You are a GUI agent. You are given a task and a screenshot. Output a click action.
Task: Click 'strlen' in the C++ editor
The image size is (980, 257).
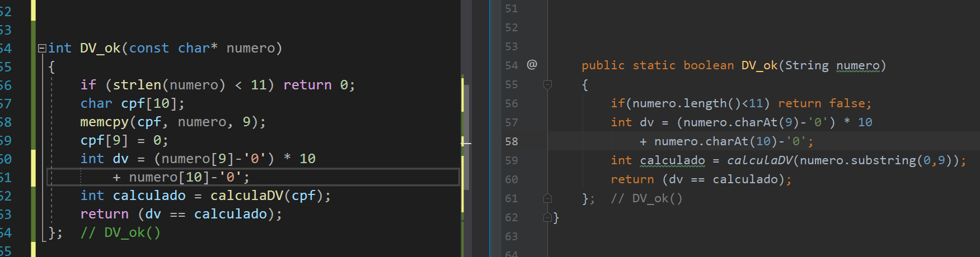tap(137, 85)
